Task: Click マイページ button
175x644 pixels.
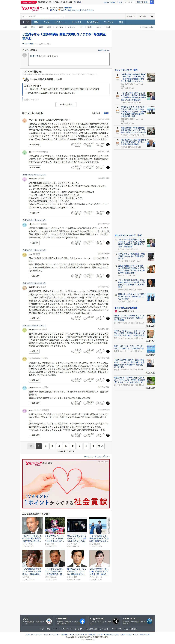Action: pyautogui.click(x=131, y=17)
